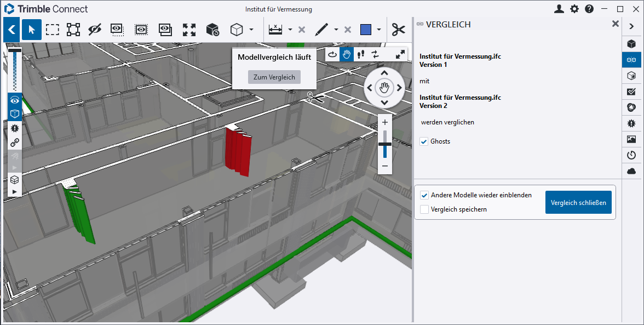Expand the color swatch dropdown arrow

click(x=379, y=30)
